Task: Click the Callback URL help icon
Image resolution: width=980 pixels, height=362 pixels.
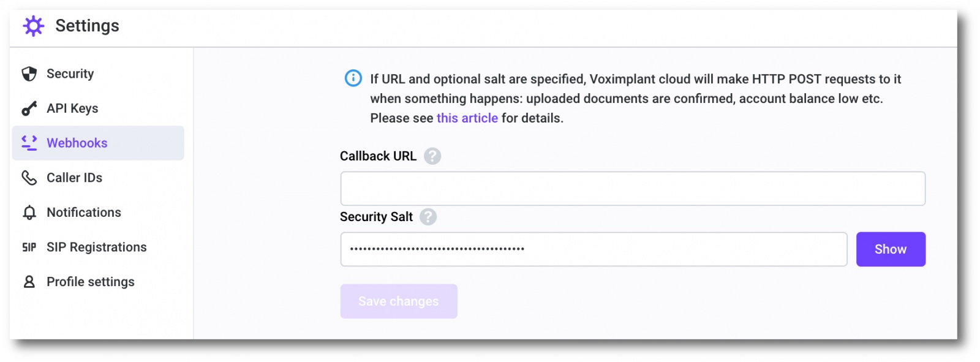Action: 432,156
